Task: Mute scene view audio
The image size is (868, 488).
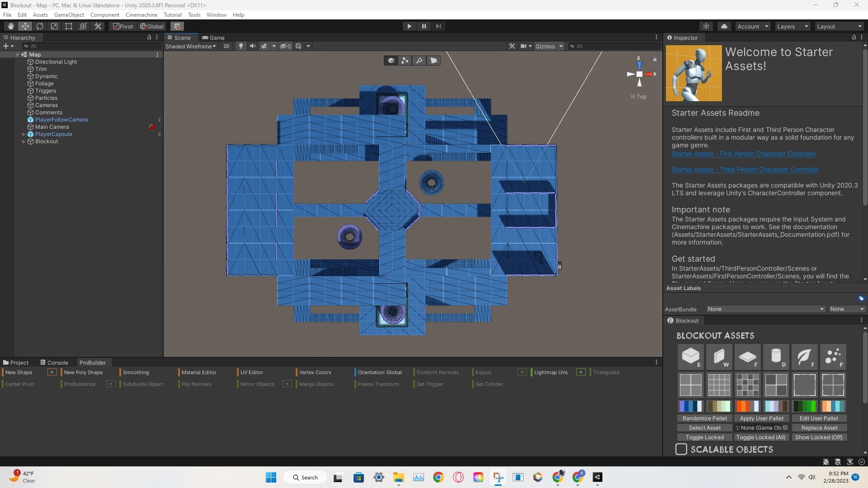Action: (253, 46)
